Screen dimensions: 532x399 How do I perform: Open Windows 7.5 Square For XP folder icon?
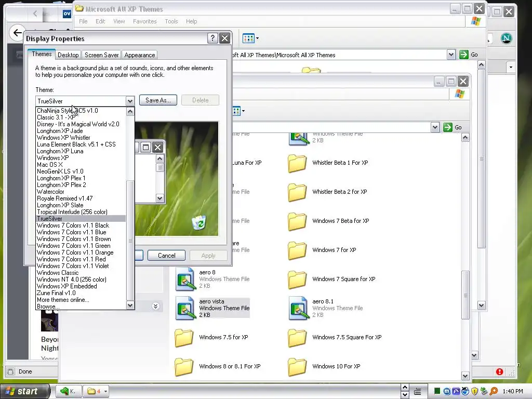click(x=297, y=338)
